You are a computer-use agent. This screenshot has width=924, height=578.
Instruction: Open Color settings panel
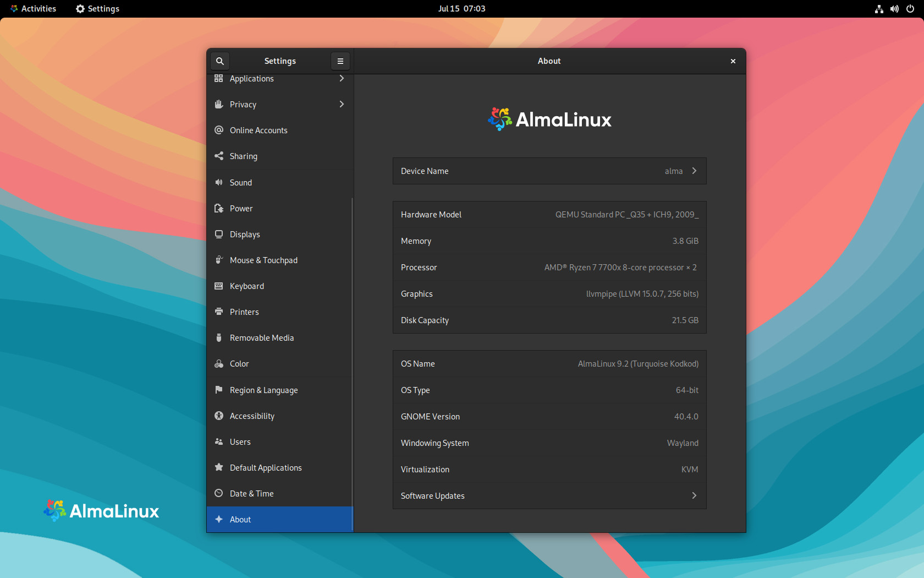click(x=280, y=364)
